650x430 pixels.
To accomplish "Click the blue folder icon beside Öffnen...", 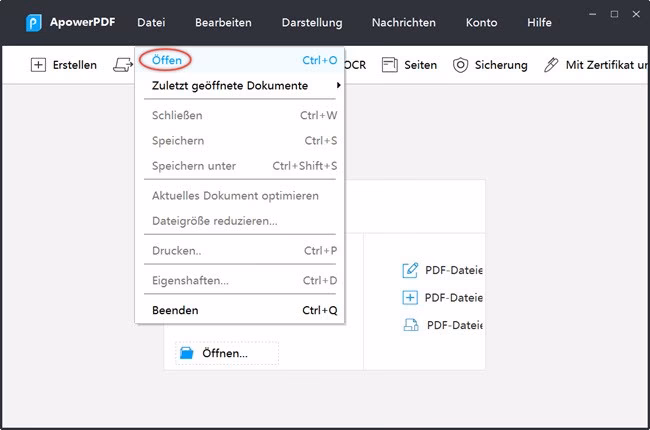I will pyautogui.click(x=187, y=353).
